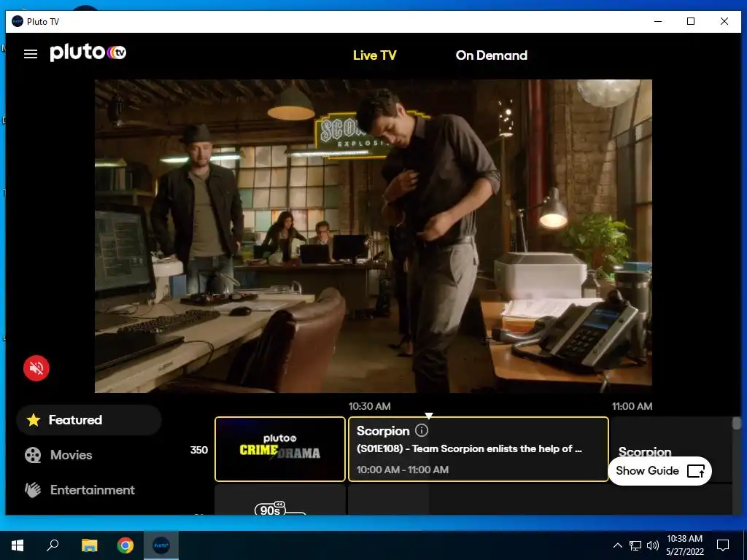Open Windows taskbar search
This screenshot has height=560, width=747.
(x=53, y=545)
